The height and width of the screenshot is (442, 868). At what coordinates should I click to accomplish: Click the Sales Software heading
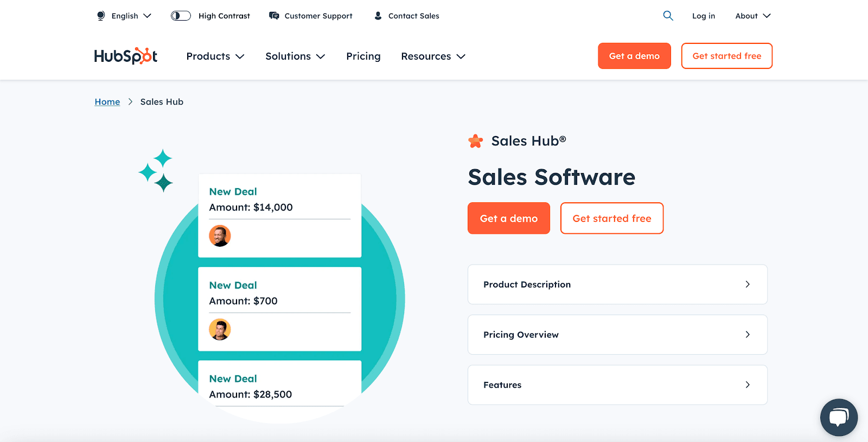click(552, 177)
